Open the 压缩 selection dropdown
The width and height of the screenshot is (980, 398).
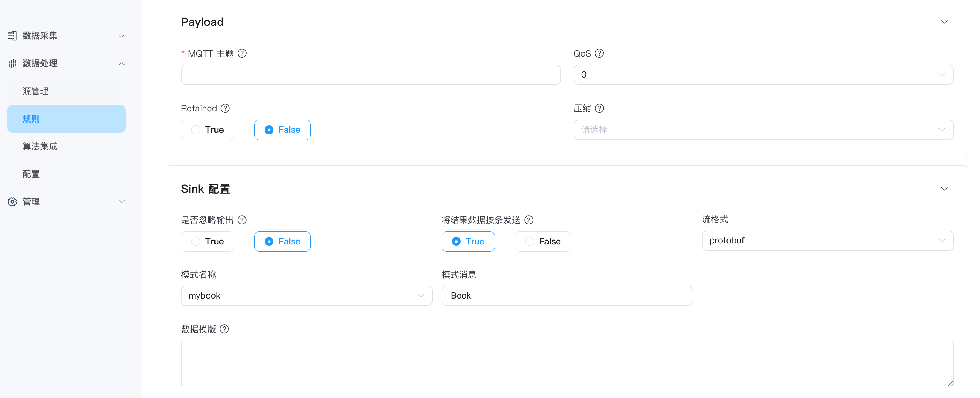763,130
